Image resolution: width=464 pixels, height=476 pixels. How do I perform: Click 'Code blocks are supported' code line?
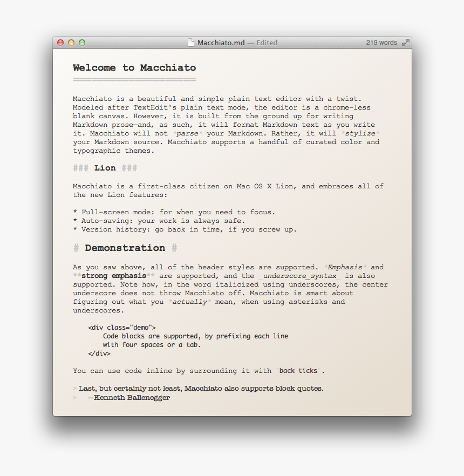[195, 336]
